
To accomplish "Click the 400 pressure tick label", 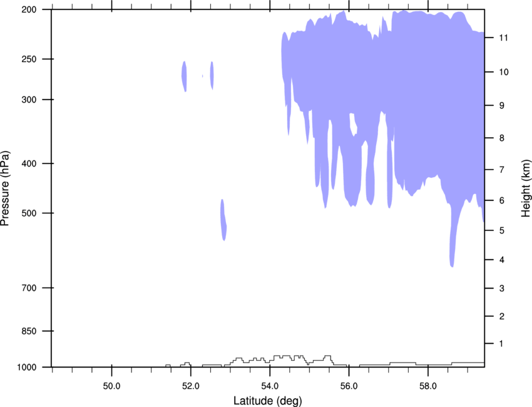I will pos(29,163).
